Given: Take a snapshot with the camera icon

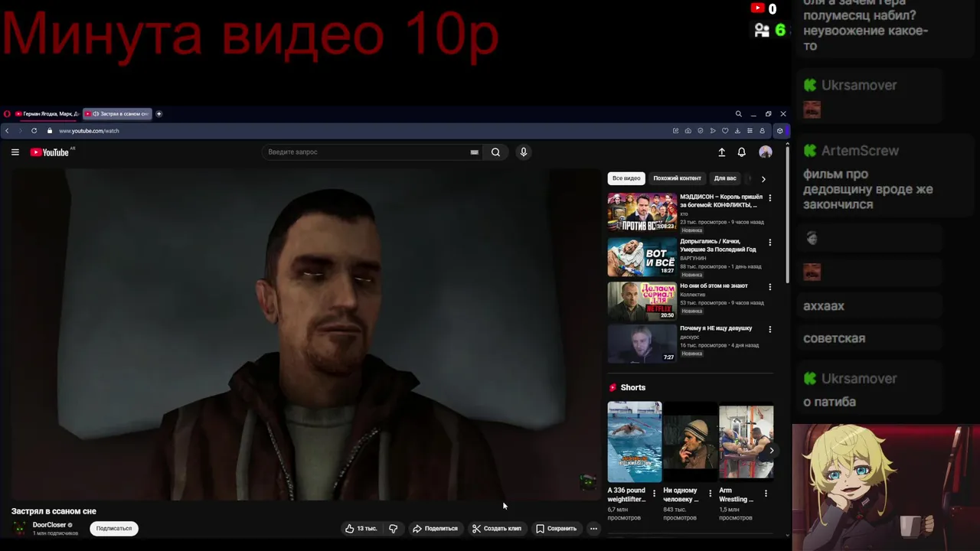Looking at the screenshot, I should coord(688,131).
